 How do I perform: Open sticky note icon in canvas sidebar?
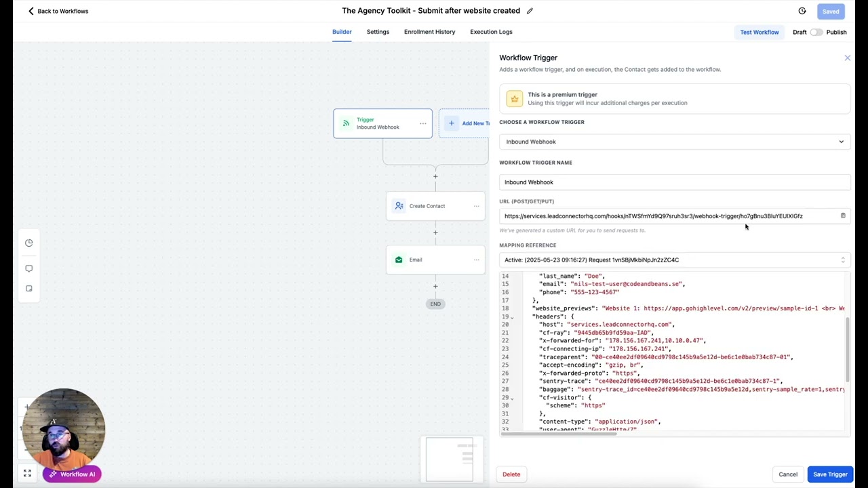click(x=28, y=289)
